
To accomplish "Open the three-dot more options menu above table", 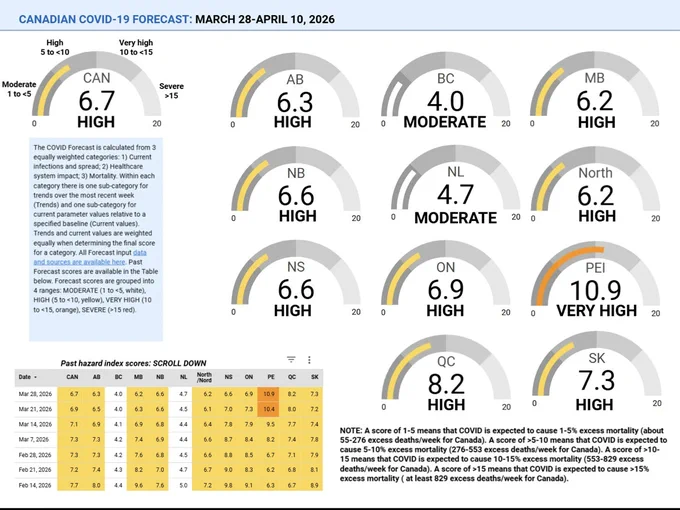I will 309,360.
